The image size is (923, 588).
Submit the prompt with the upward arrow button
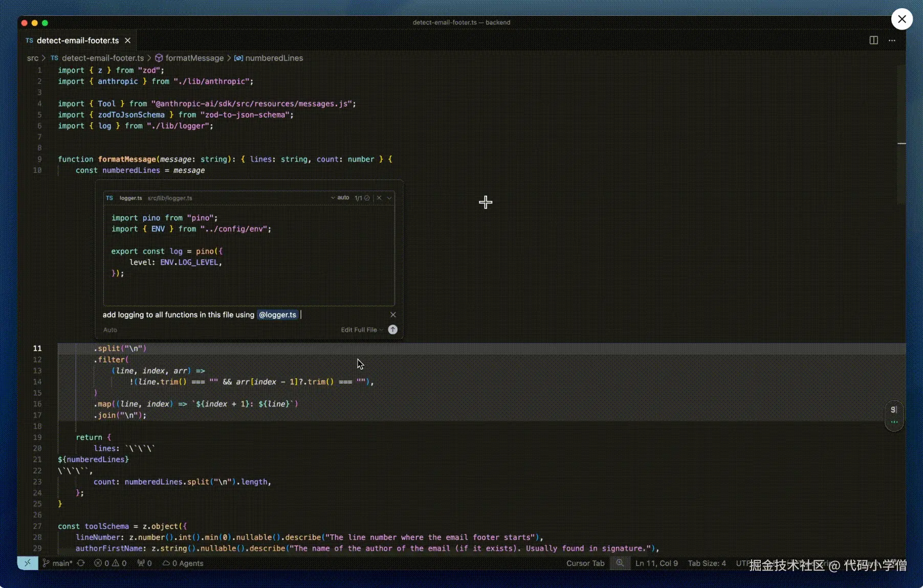393,330
